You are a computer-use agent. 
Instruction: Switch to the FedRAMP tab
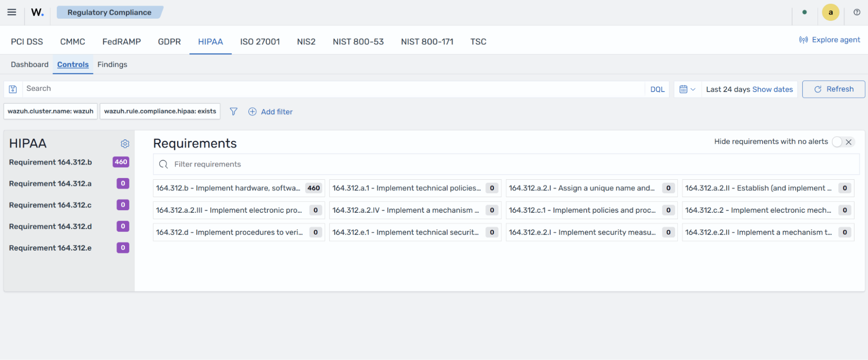122,42
